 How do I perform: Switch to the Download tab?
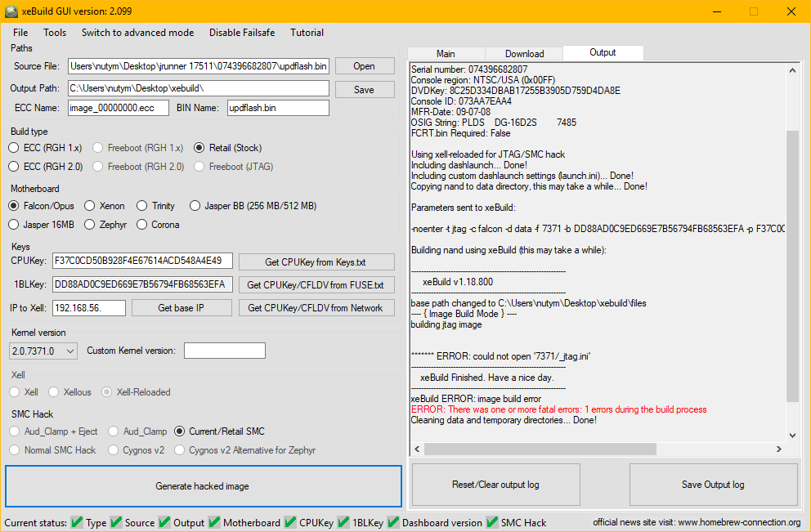pyautogui.click(x=525, y=54)
